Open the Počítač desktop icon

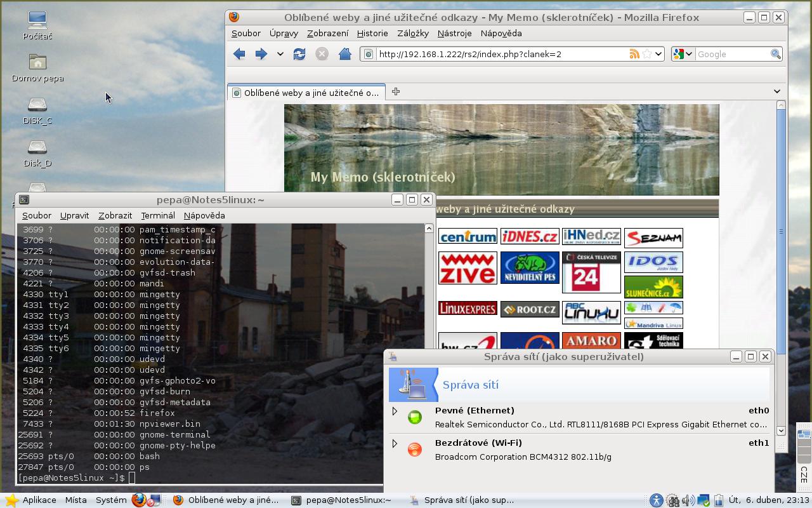pyautogui.click(x=37, y=25)
